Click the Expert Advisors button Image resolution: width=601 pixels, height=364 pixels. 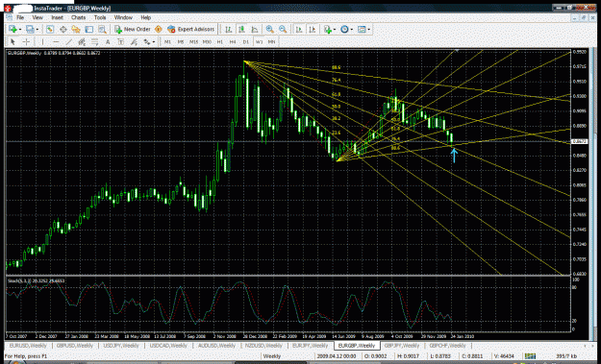191,29
